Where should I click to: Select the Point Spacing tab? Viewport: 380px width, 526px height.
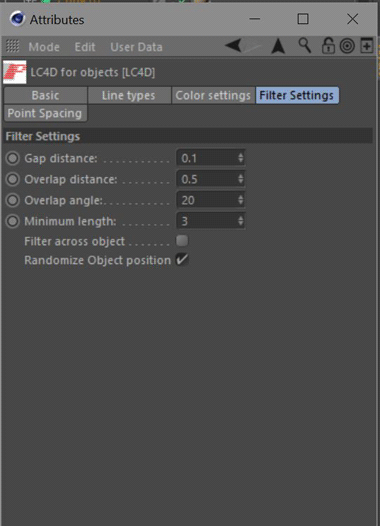[x=45, y=113]
